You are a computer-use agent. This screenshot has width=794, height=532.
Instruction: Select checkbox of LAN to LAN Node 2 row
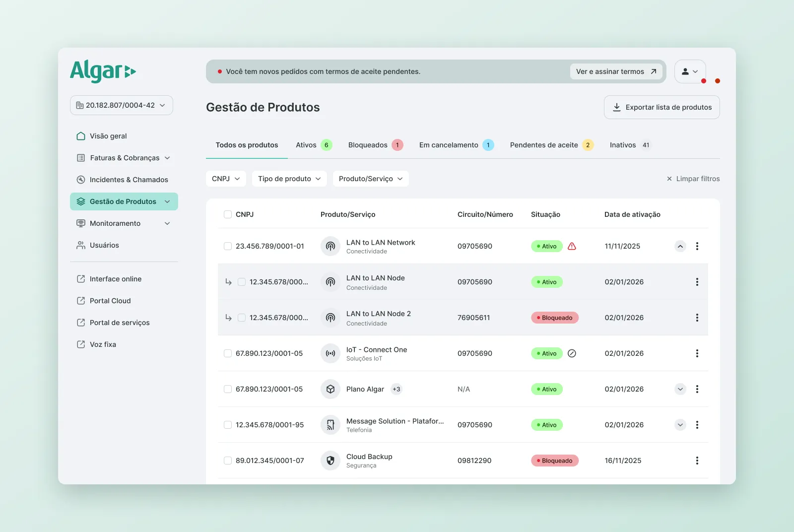click(x=242, y=318)
